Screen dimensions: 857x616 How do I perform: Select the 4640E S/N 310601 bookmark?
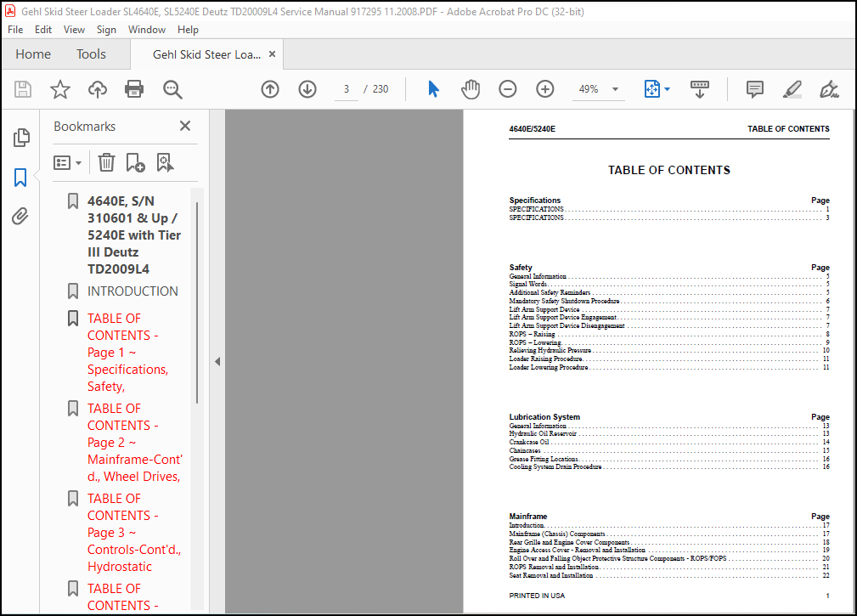point(134,235)
